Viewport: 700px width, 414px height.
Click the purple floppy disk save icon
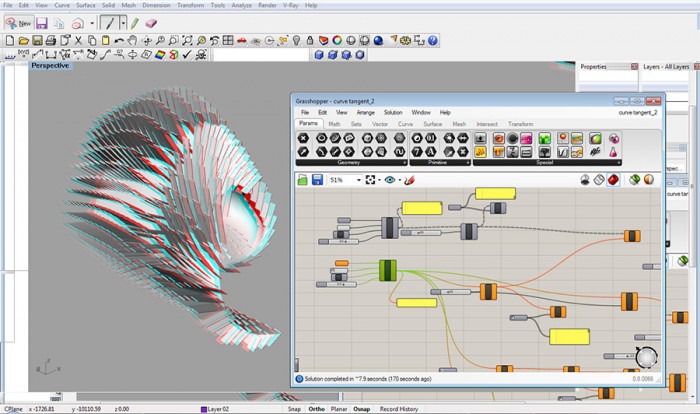[42, 23]
